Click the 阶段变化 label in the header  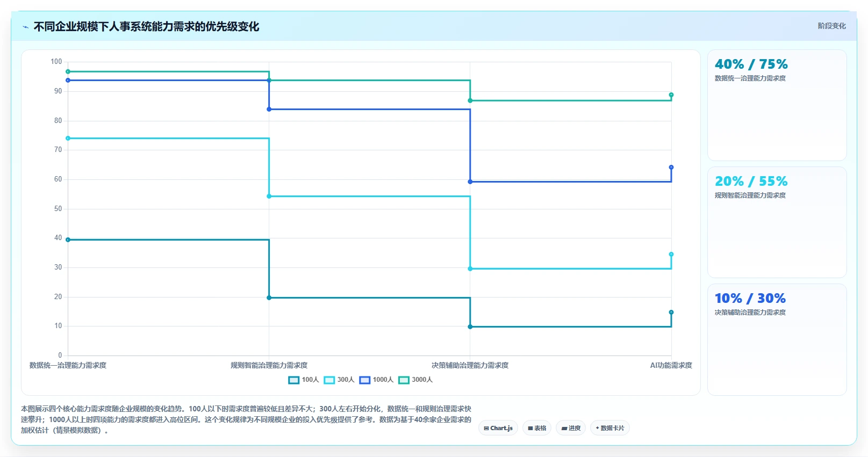click(x=831, y=26)
